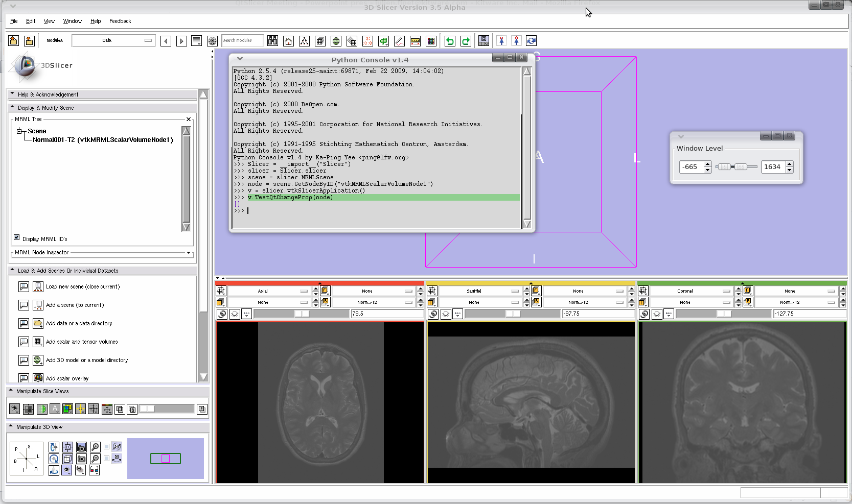The height and width of the screenshot is (504, 852).
Task: Click the add scalar and tensor volumes icon
Action: [x=38, y=342]
